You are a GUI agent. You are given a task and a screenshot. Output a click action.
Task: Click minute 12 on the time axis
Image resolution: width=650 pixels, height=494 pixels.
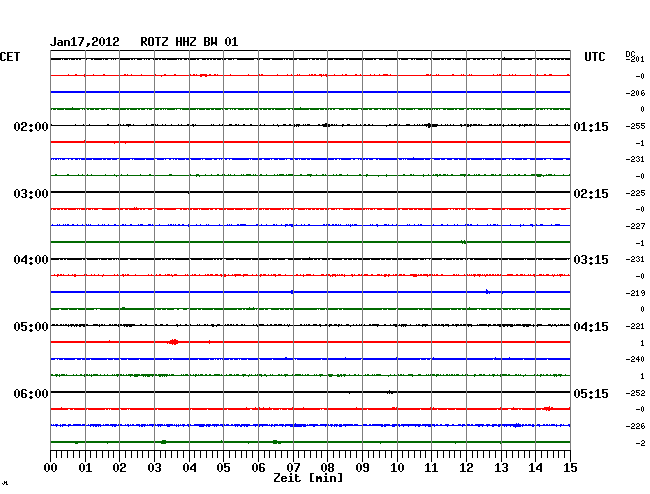point(466,468)
